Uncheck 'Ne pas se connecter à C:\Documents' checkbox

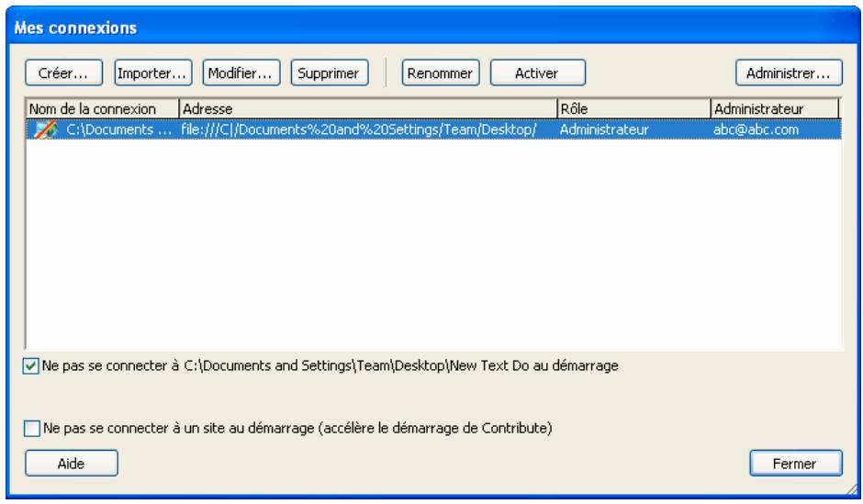click(x=31, y=366)
